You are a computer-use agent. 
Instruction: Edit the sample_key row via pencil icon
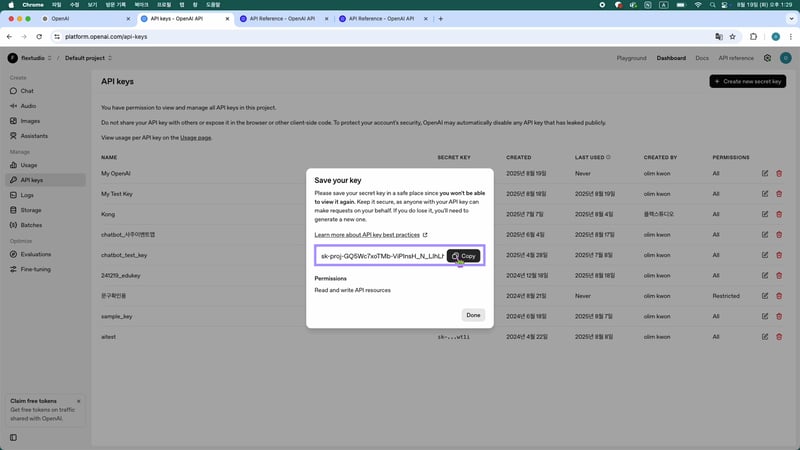click(765, 316)
